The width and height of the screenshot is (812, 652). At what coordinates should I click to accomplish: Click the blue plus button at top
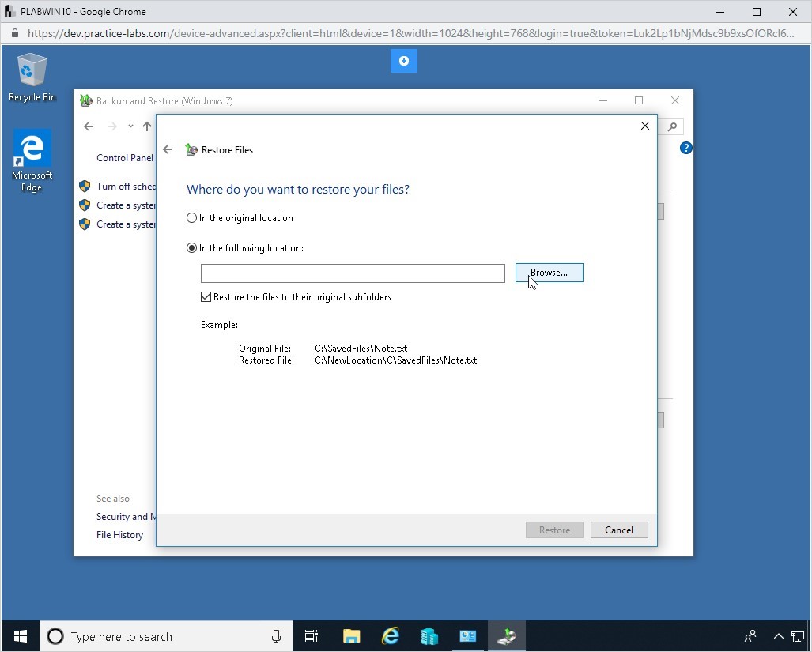404,61
